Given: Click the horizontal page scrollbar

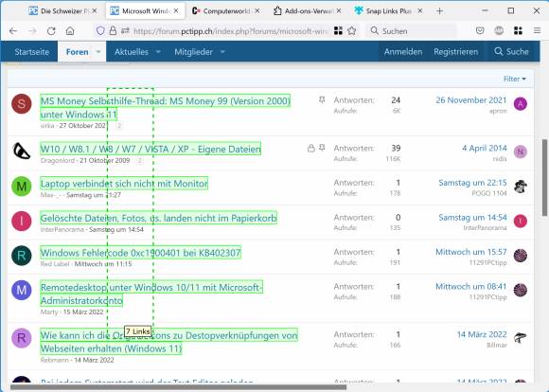Looking at the screenshot, I should (x=178, y=387).
